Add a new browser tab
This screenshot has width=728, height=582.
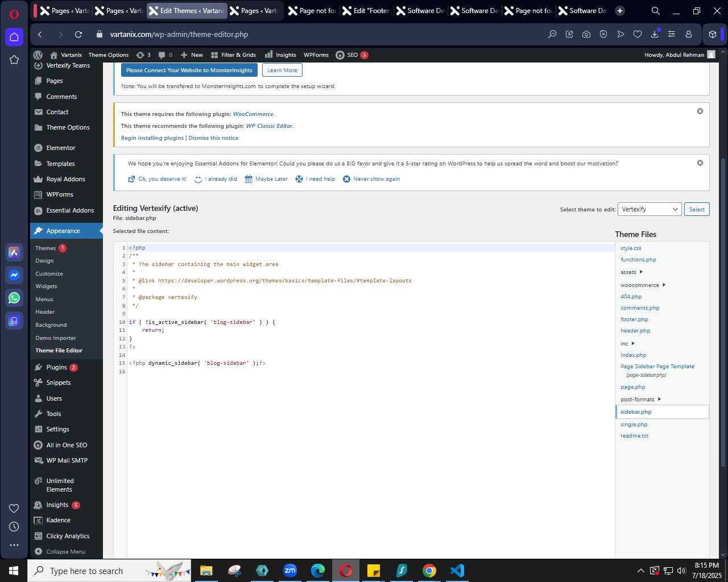point(620,11)
